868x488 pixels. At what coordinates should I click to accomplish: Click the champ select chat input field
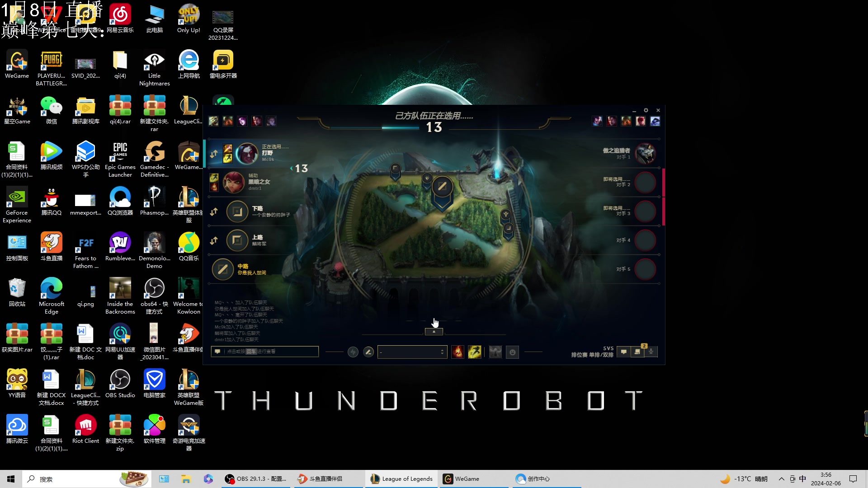click(x=265, y=352)
